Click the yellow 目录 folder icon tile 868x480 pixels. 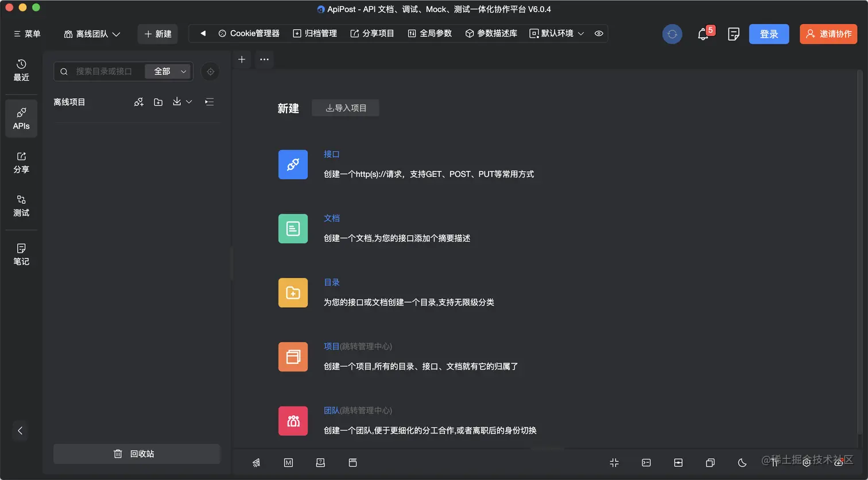click(293, 293)
